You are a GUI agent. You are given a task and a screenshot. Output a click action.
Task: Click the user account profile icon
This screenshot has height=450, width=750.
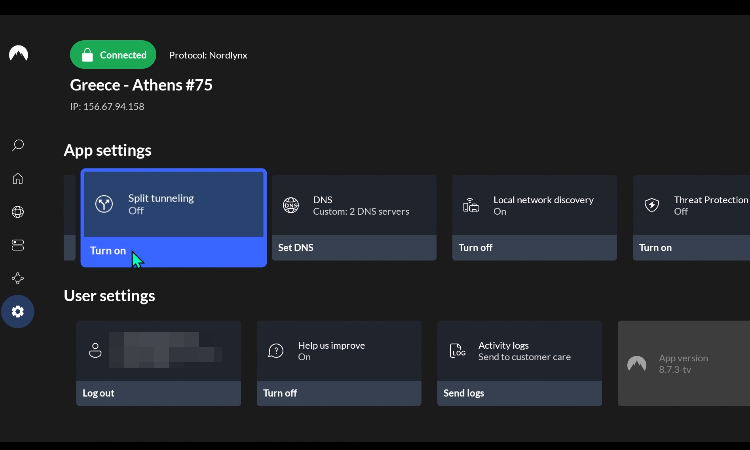pyautogui.click(x=95, y=351)
